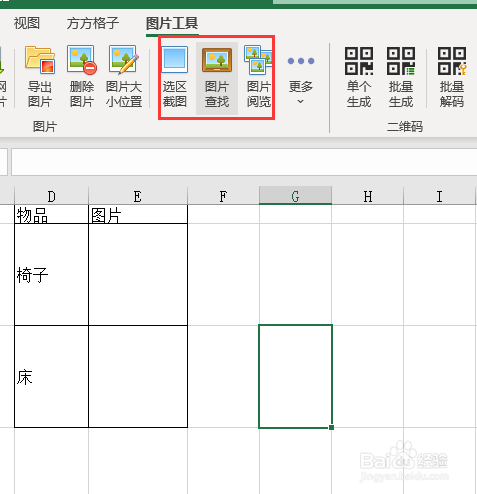
Task: Generate a single QR code with 单个生成
Action: pyautogui.click(x=359, y=77)
